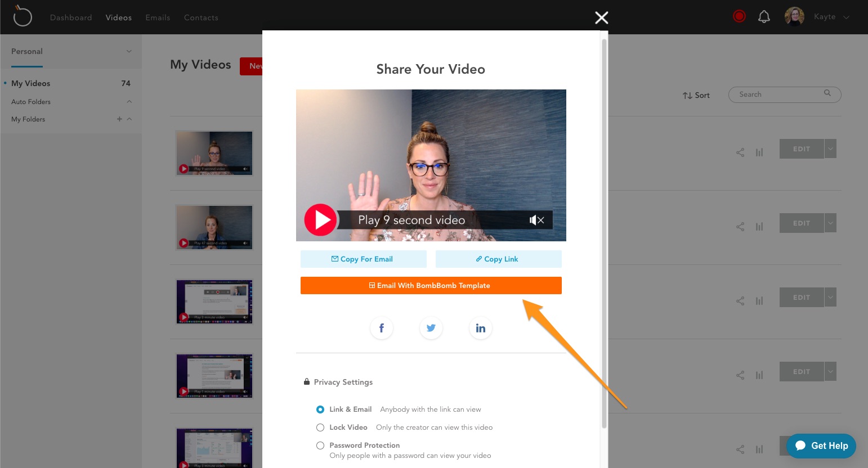Go to Dashboard tab
Image resolution: width=868 pixels, height=468 pixels.
coord(71,17)
